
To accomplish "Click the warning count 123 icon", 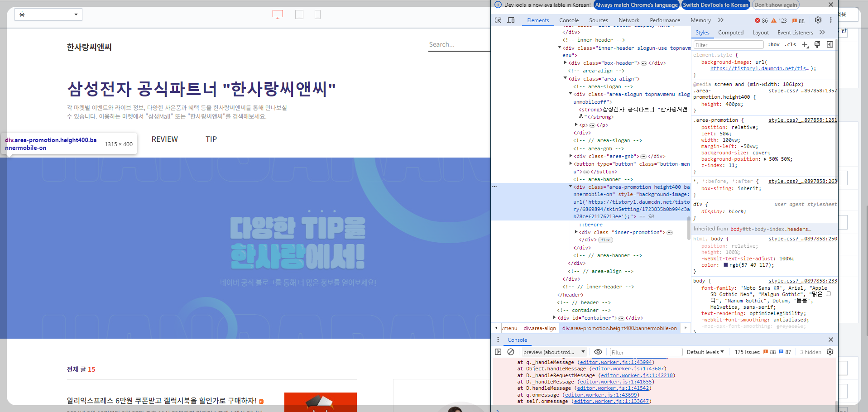I will coord(779,20).
